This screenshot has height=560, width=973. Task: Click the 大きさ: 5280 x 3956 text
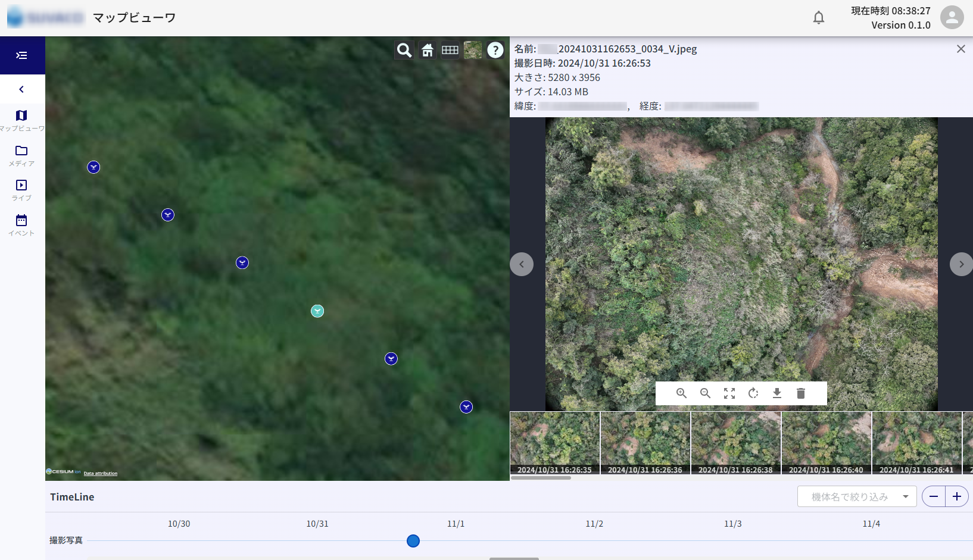coord(557,77)
